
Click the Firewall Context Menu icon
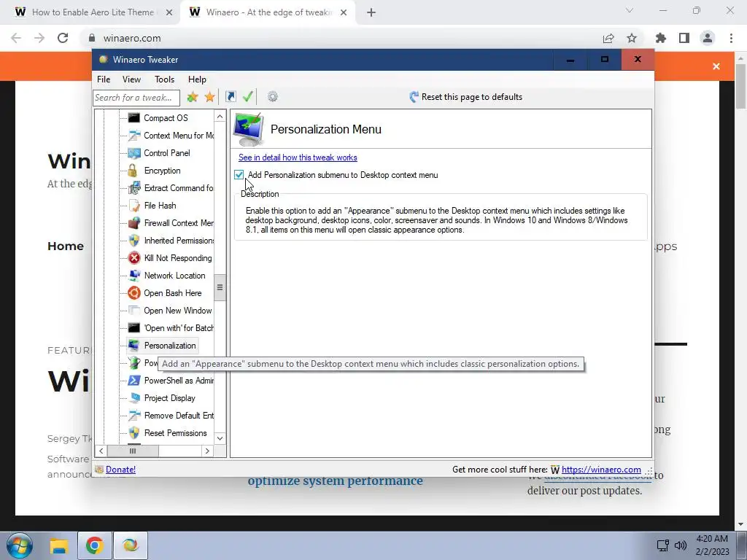tap(134, 223)
